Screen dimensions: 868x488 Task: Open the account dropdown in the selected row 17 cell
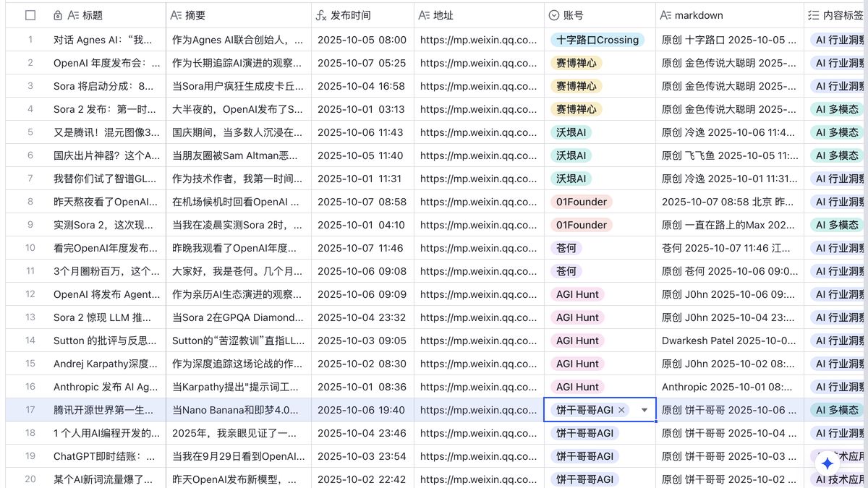tap(644, 409)
